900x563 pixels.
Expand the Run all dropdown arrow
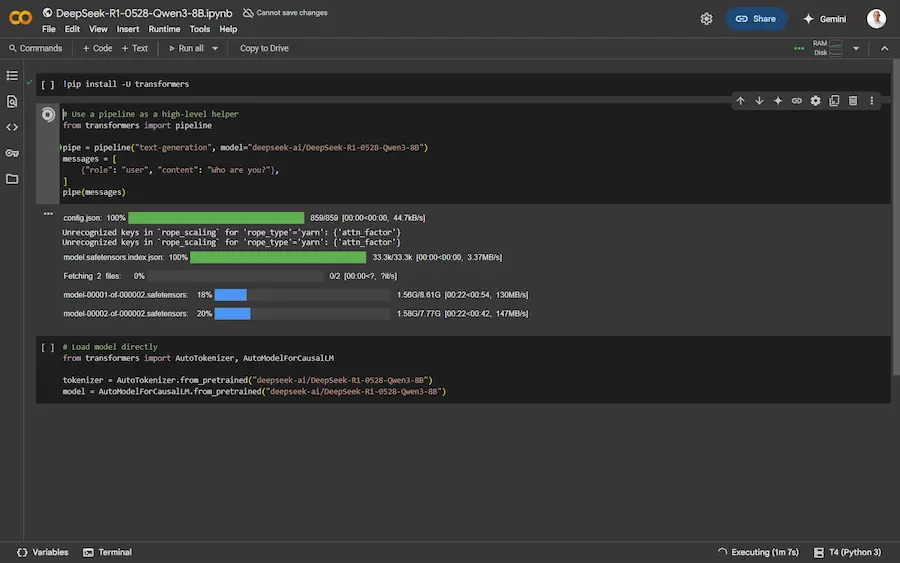[215, 48]
